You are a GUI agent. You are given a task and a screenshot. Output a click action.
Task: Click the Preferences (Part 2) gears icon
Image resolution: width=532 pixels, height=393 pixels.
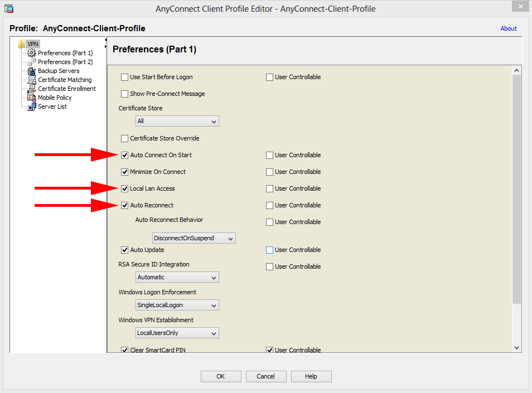[32, 62]
